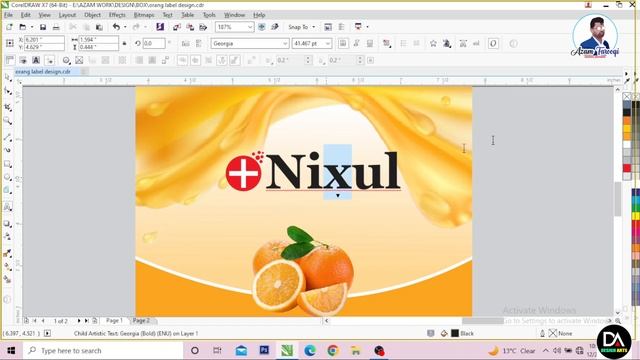Click the New document icon
640x360 pixels.
[9, 27]
